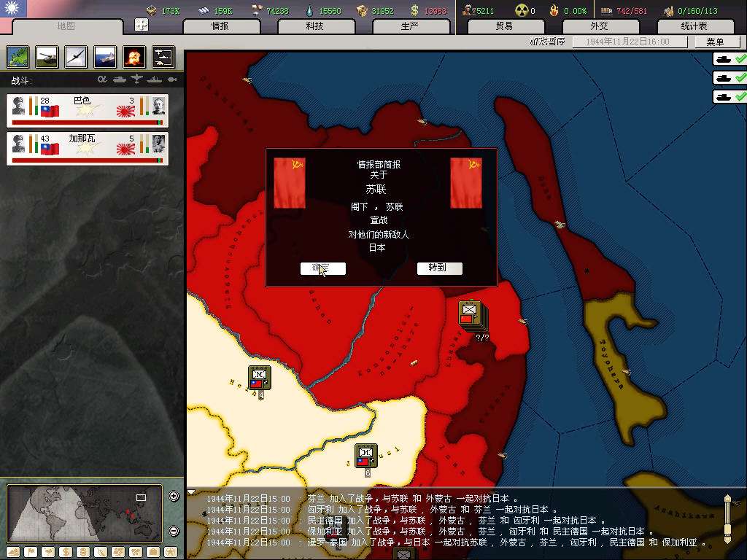
Task: Switch to terrain map mode (mountain icon)
Action: click(13, 553)
